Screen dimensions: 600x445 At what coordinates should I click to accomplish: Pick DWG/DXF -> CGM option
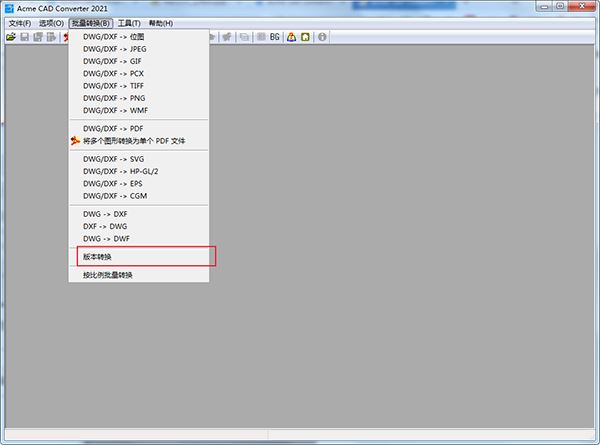click(x=139, y=196)
